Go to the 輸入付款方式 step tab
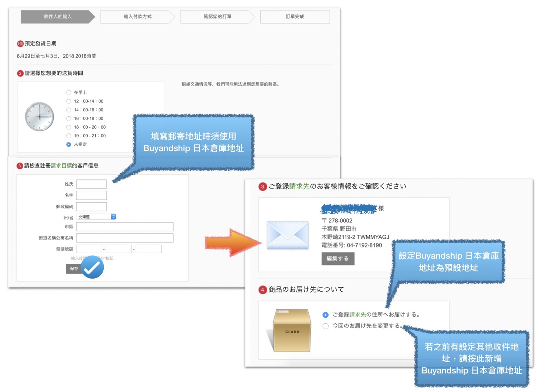This screenshot has width=538, height=392. (x=137, y=17)
